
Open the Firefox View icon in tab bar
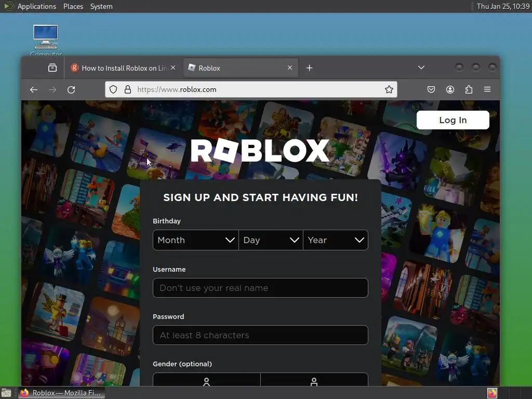click(x=52, y=68)
